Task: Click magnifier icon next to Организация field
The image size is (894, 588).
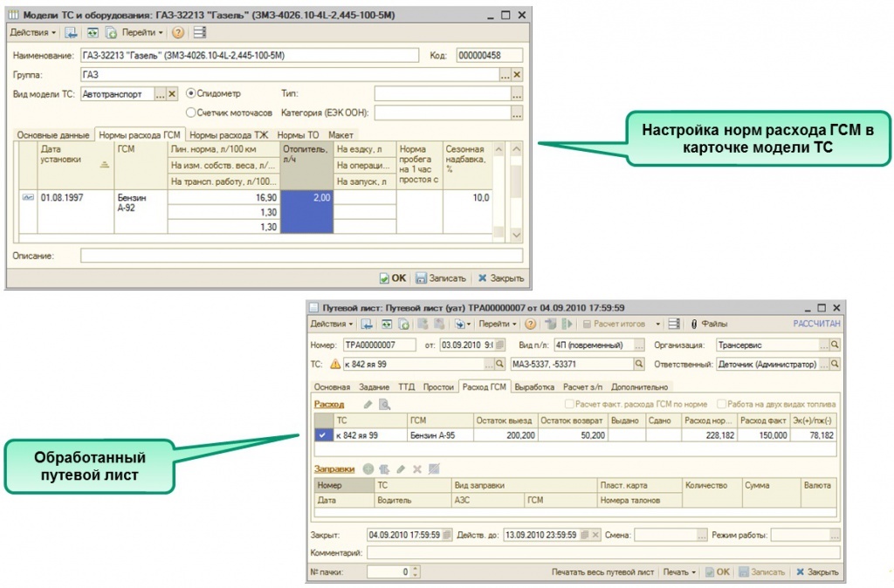Action: coord(835,345)
